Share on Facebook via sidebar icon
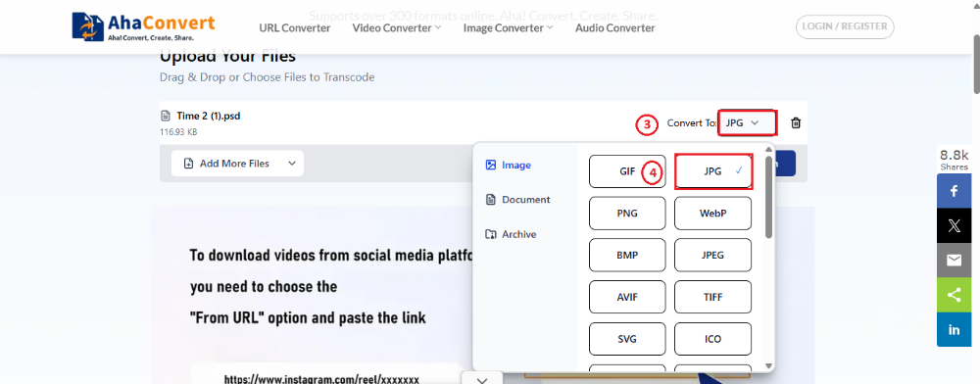The image size is (980, 384). [954, 191]
